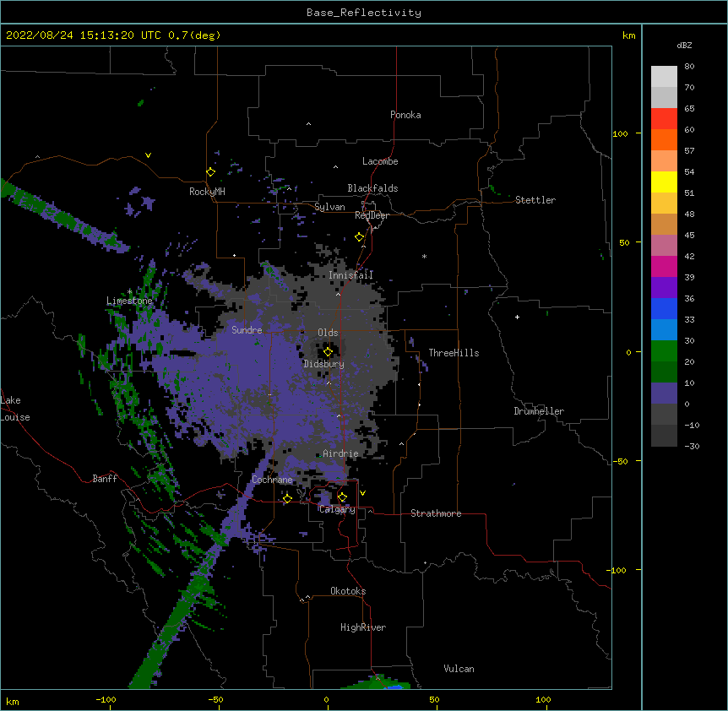Click the Banff label

(x=105, y=479)
